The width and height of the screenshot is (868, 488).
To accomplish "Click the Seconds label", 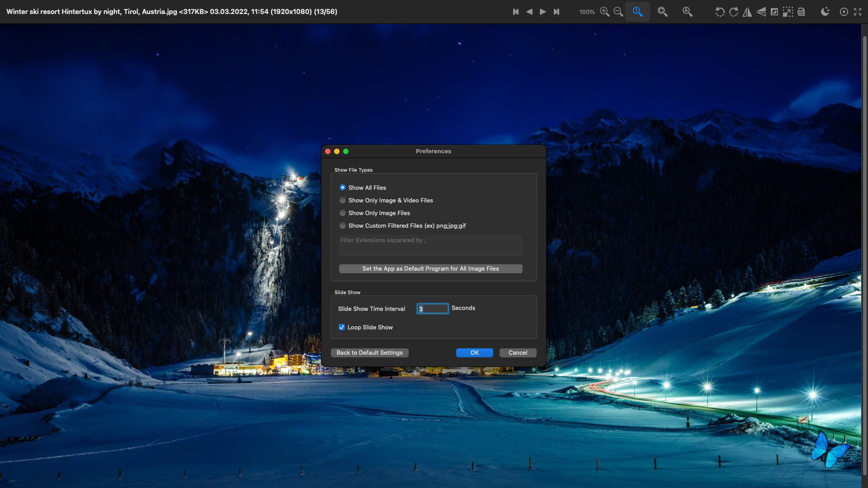I will coord(463,308).
